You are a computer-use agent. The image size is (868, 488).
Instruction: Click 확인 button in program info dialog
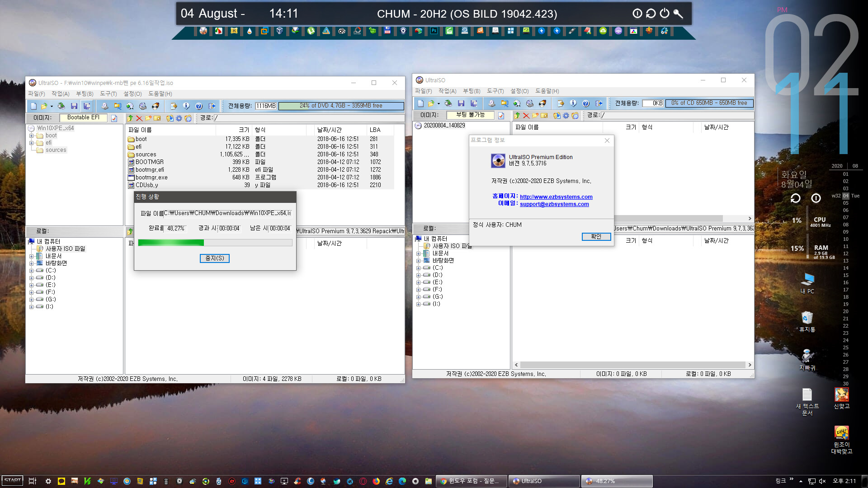[x=596, y=237]
